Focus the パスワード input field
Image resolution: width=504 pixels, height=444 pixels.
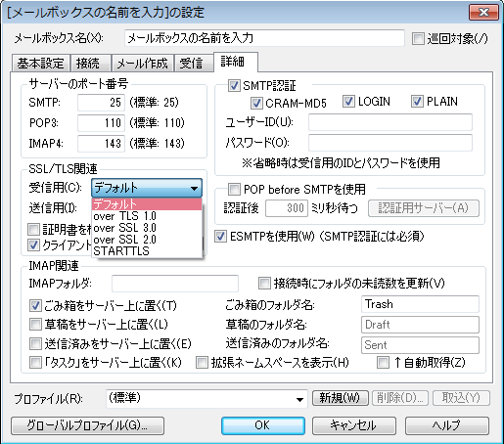click(390, 143)
